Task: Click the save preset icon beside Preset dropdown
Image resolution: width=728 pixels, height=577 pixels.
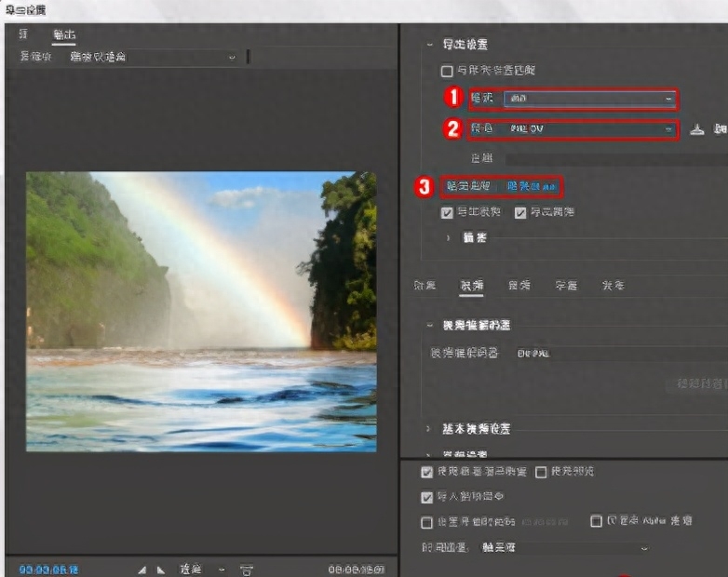Action: coord(696,129)
